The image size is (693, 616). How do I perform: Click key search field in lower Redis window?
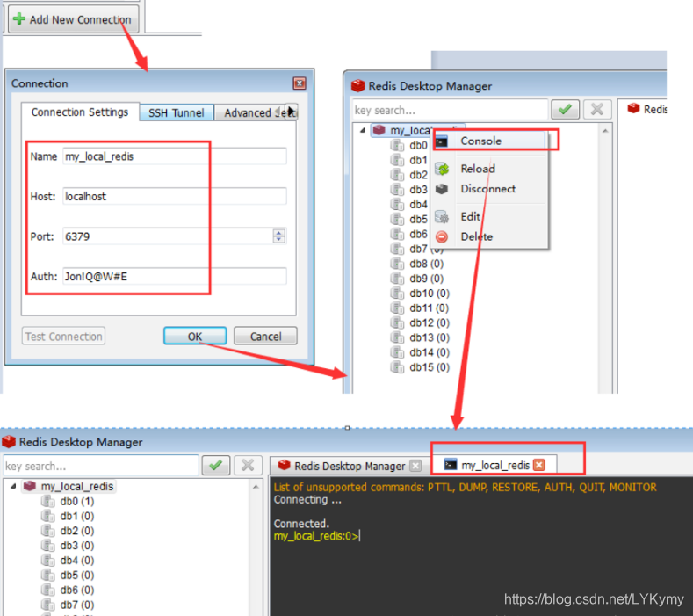[x=101, y=466]
